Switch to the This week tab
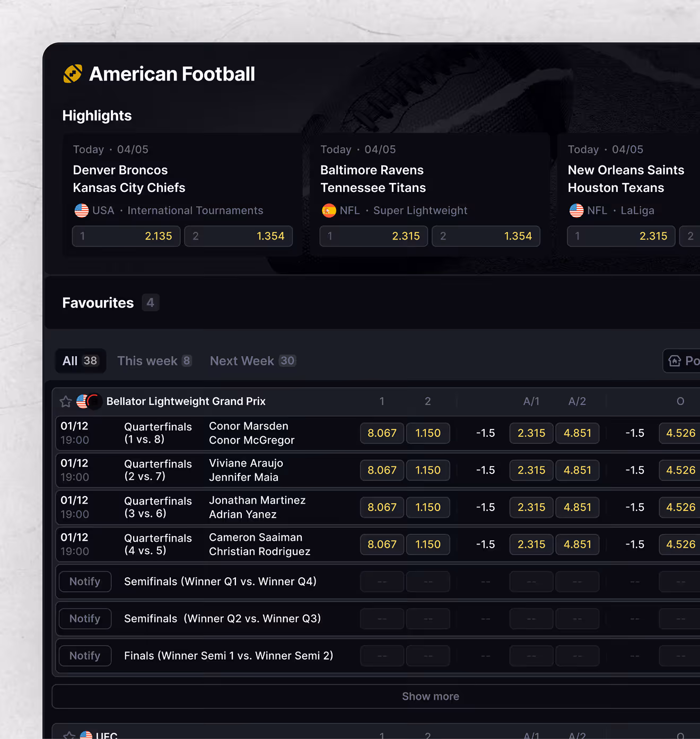 tap(154, 361)
